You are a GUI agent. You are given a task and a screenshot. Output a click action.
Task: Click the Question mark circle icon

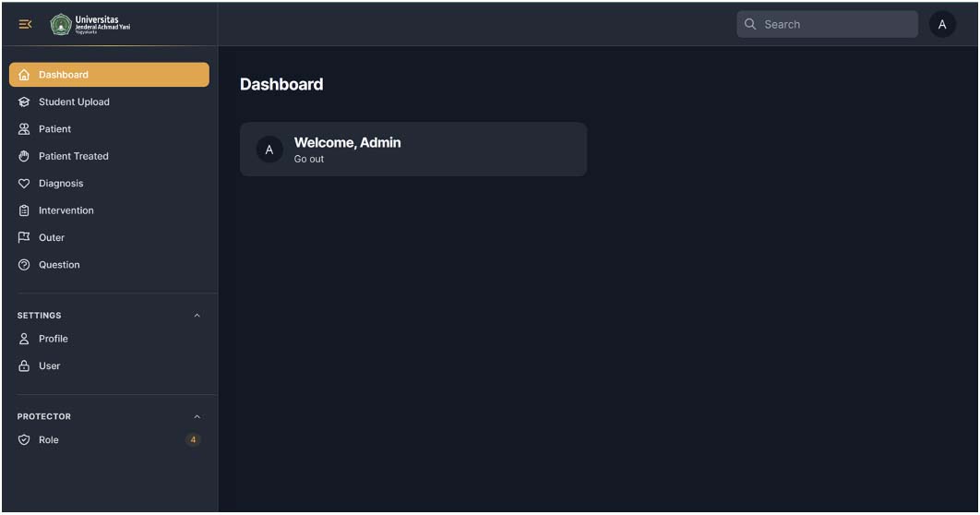(x=24, y=265)
